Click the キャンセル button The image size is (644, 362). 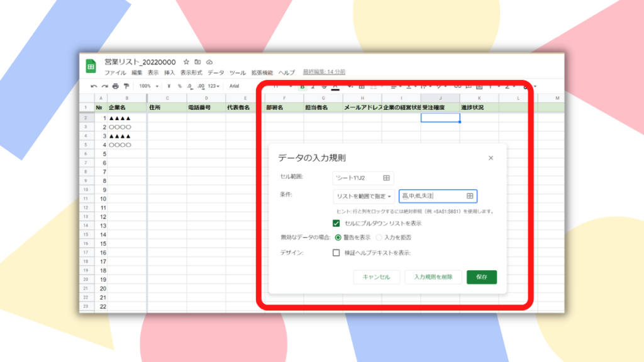[x=377, y=277]
